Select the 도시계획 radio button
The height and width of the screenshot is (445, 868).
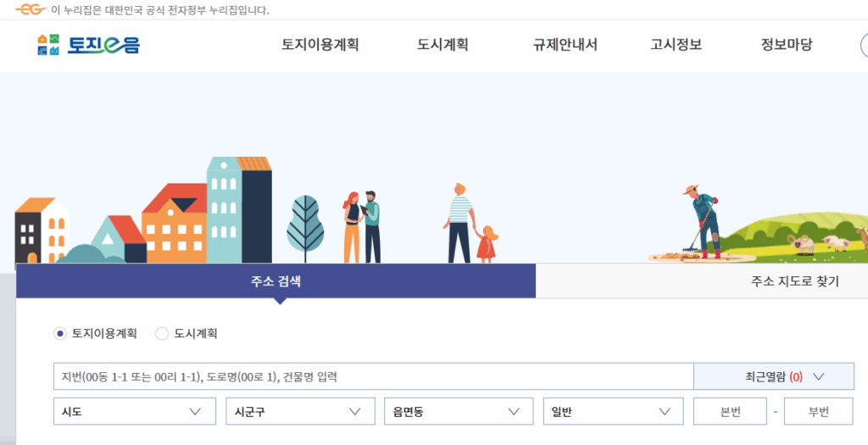pos(162,334)
